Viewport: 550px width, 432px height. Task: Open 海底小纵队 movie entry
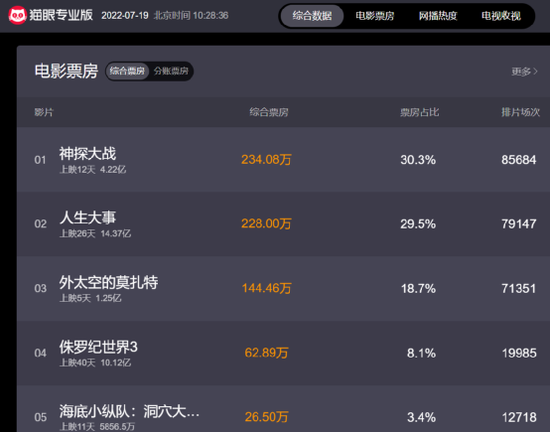coord(129,411)
